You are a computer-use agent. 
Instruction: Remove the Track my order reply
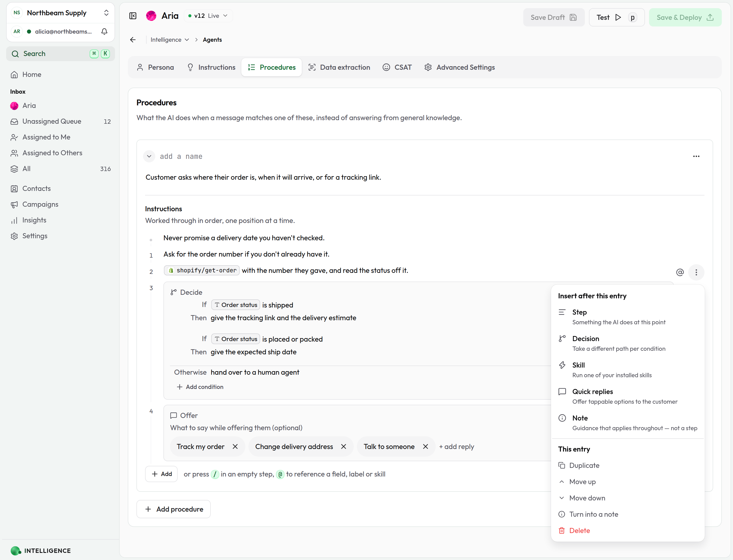pos(235,446)
